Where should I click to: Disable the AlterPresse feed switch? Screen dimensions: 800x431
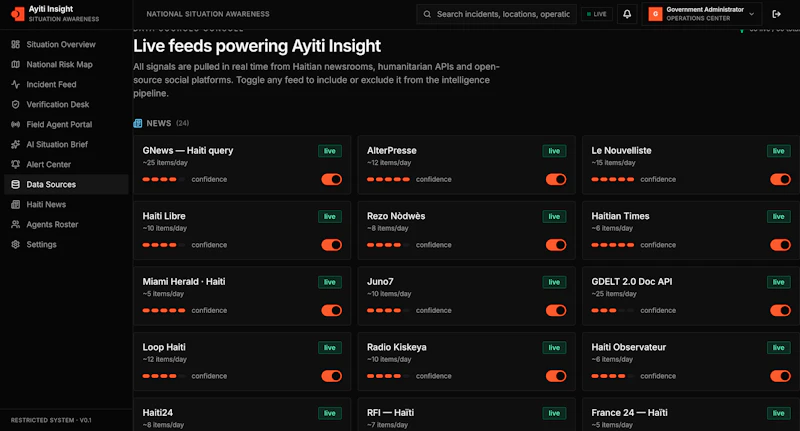coord(556,179)
